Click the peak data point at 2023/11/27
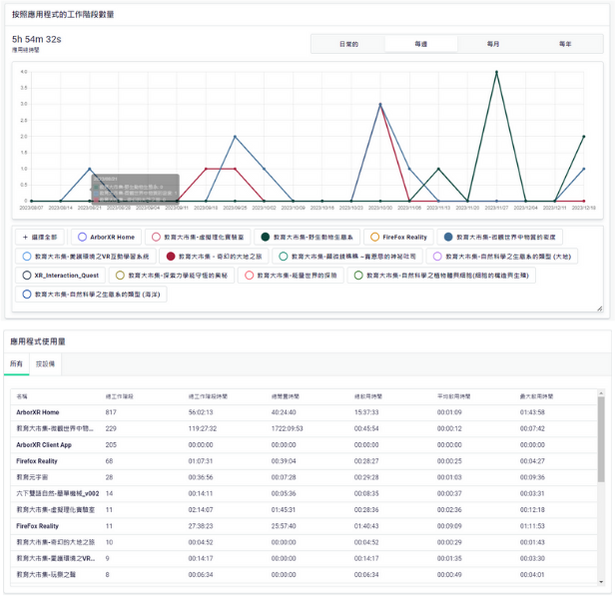The height and width of the screenshot is (596, 615). coord(497,72)
